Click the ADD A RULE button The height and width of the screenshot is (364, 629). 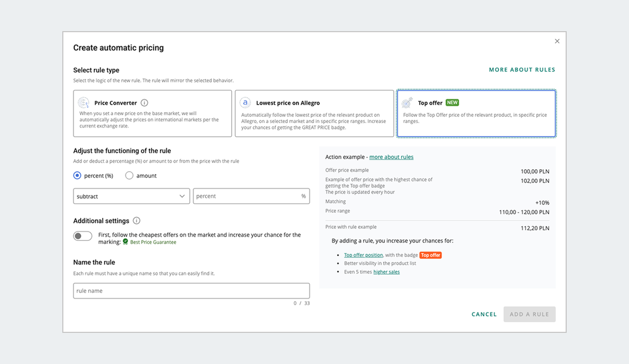[x=529, y=314]
